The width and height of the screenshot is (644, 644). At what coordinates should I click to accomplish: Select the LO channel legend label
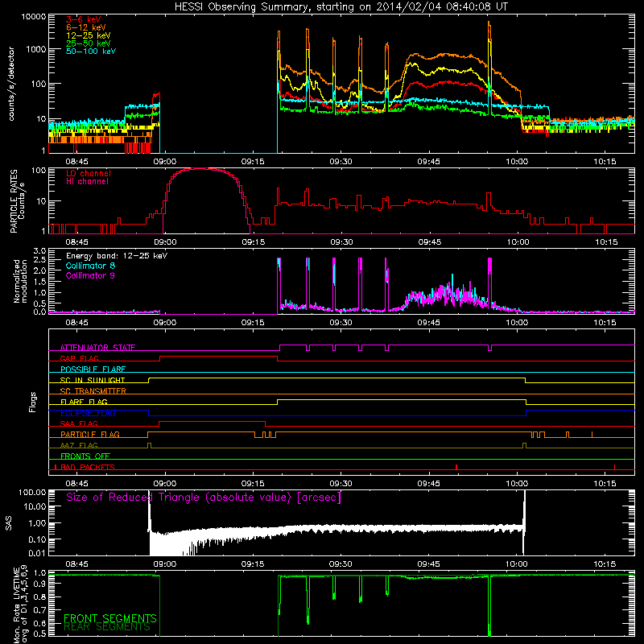89,173
